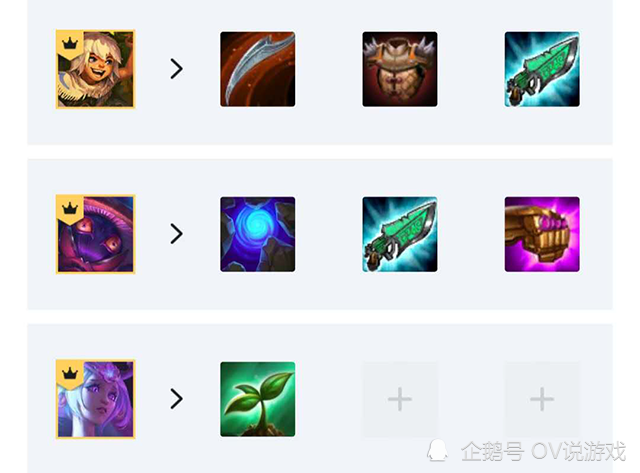Add an item in the last empty slot
The width and height of the screenshot is (640, 473).
pyautogui.click(x=542, y=399)
